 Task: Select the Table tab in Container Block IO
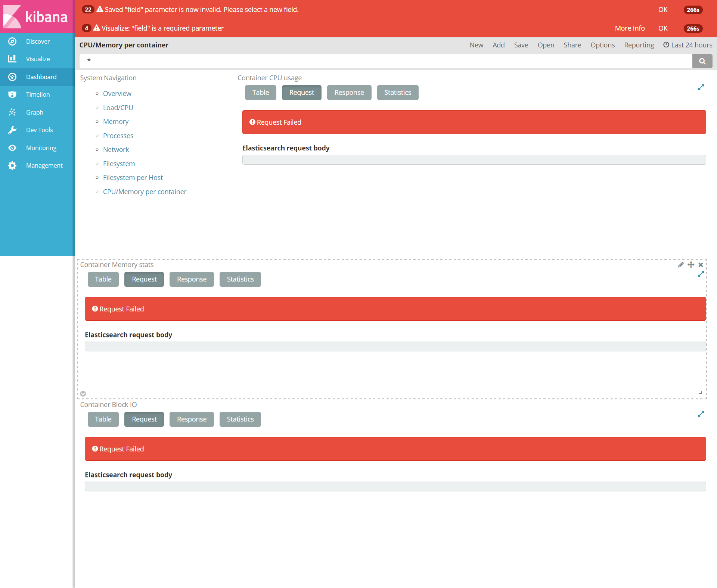pyautogui.click(x=103, y=419)
